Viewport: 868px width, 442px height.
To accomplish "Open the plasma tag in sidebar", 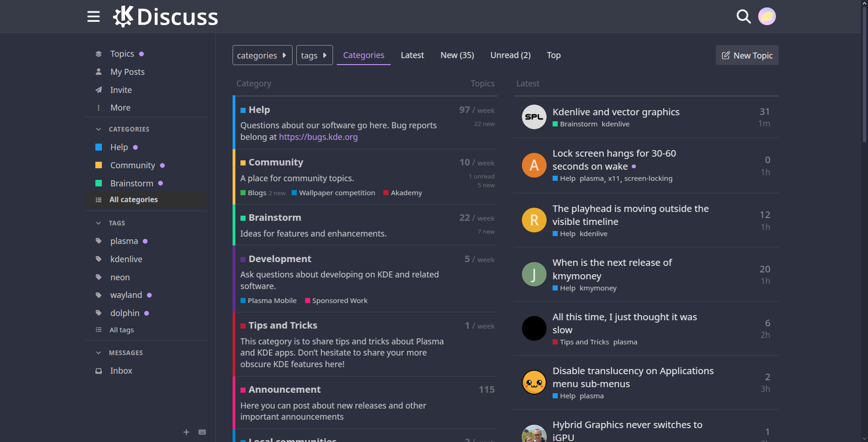I will (124, 241).
